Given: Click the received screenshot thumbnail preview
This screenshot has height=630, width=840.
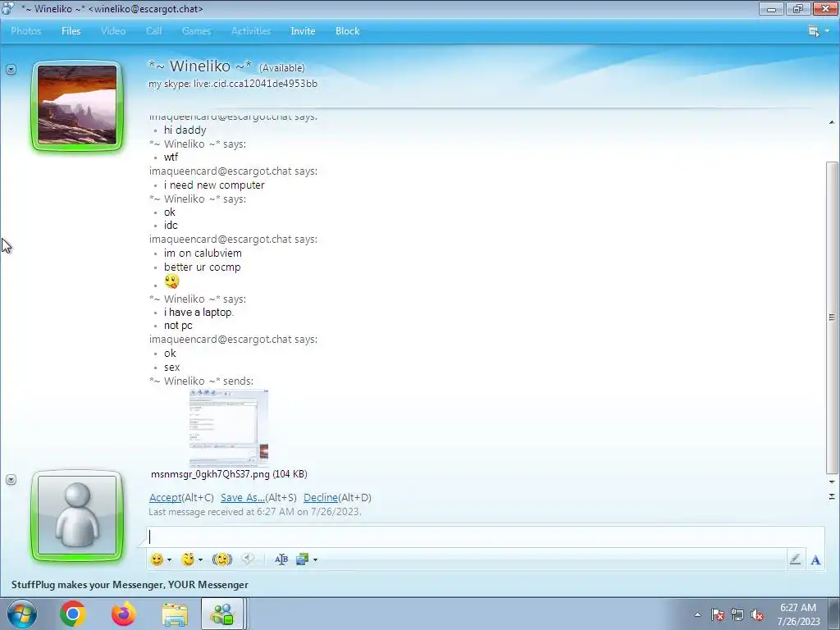Looking at the screenshot, I should (x=229, y=427).
